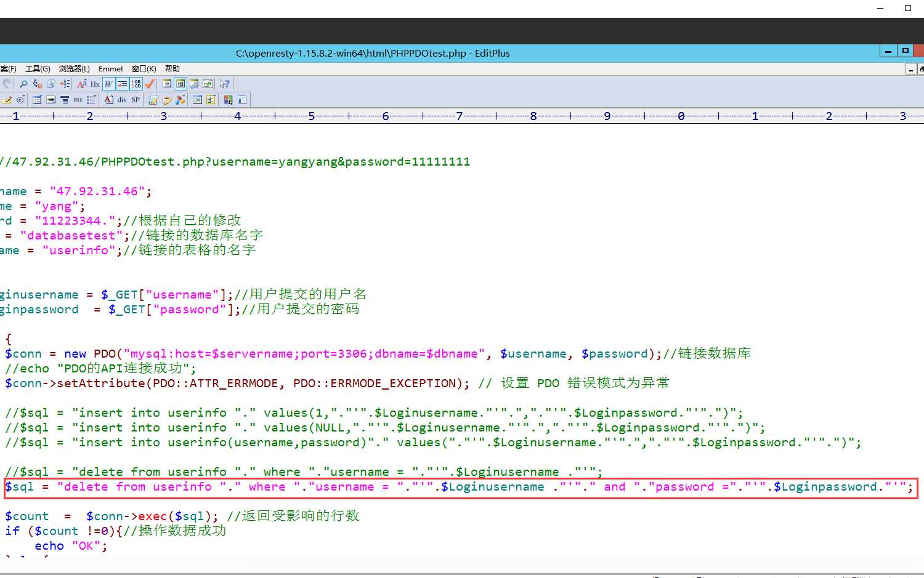Click the new PDO connection line
Viewport: 924px width, 578px height.
point(378,354)
